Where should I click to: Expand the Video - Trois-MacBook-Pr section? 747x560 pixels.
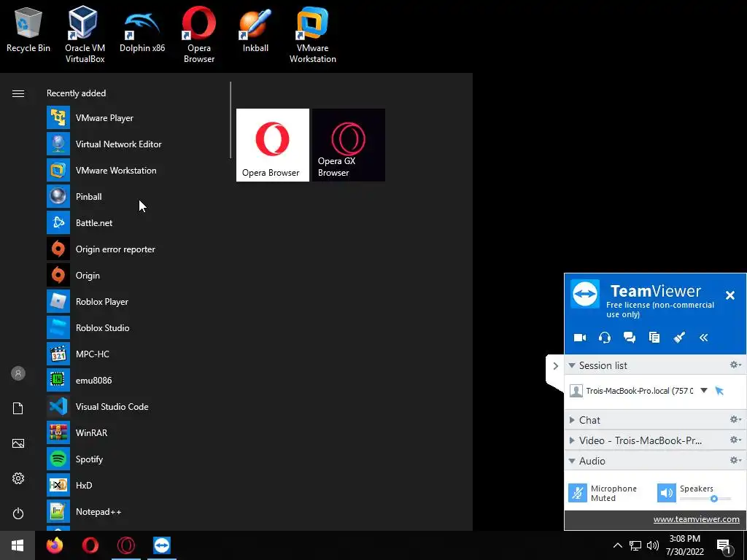pos(572,440)
